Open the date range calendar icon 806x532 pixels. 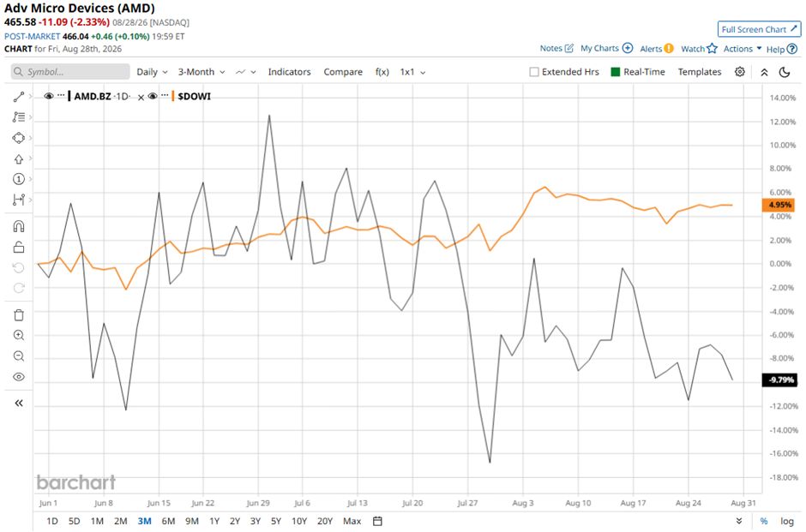point(377,521)
